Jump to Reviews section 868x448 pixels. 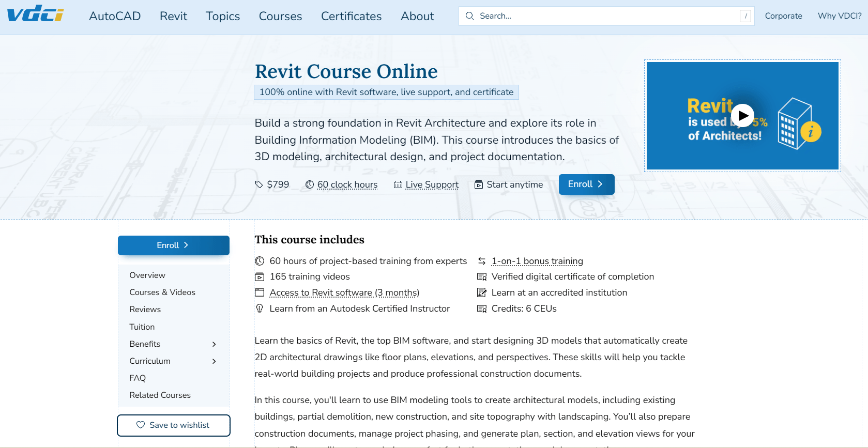145,310
